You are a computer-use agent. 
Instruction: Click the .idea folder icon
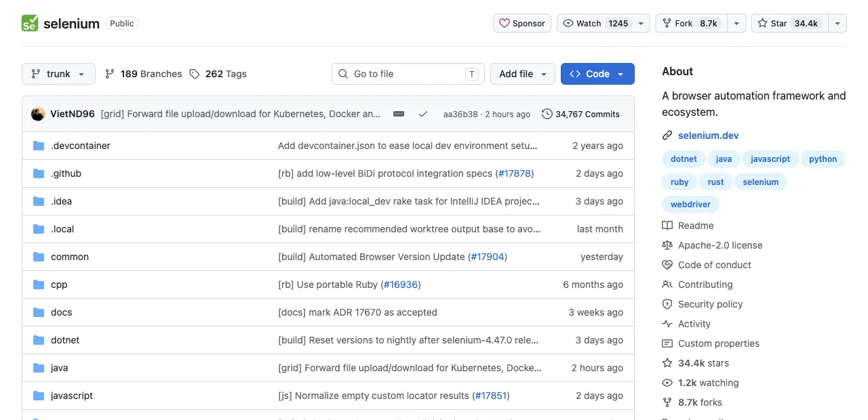(x=39, y=201)
